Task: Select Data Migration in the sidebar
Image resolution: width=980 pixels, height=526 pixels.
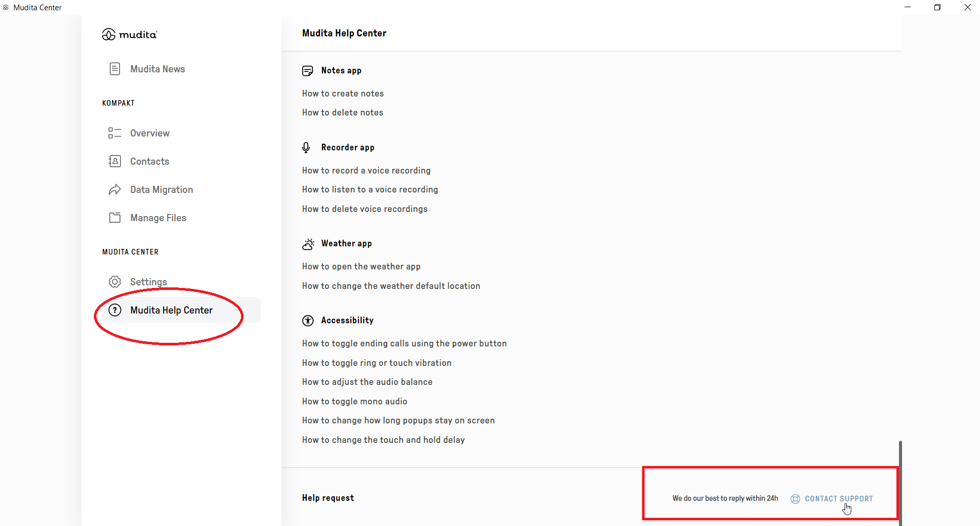Action: [162, 190]
